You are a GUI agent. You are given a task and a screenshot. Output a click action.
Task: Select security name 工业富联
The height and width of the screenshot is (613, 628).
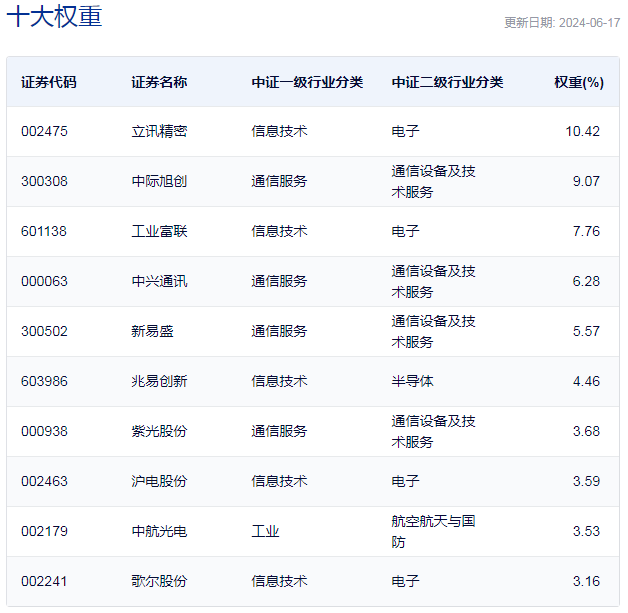(159, 231)
